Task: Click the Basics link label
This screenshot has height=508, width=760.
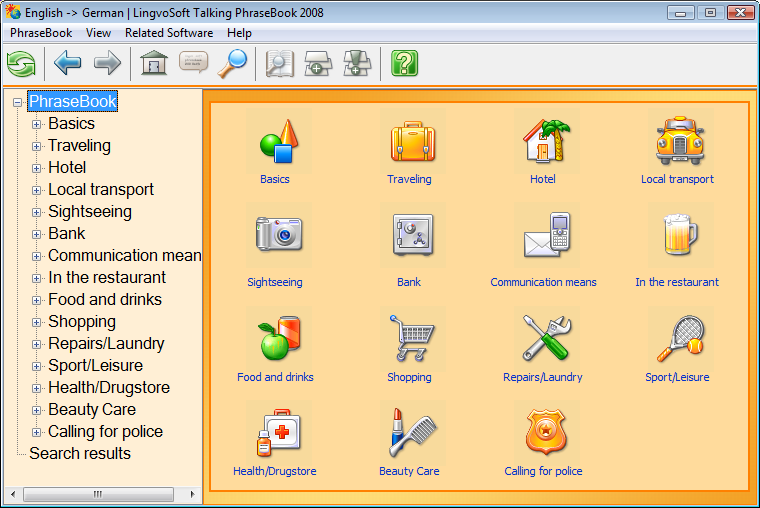Action: click(275, 179)
